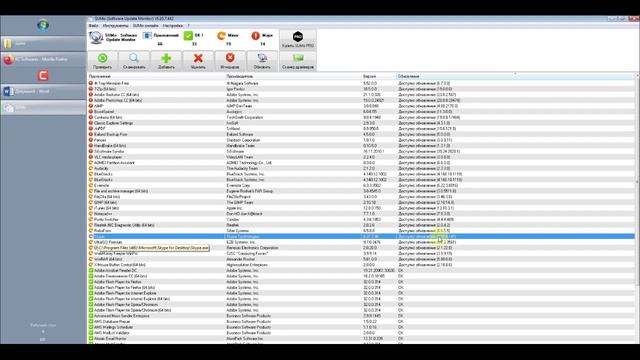The width and height of the screenshot is (640, 360).
Task: Click the Apple Inc. manufacturer cell
Action: (234, 208)
